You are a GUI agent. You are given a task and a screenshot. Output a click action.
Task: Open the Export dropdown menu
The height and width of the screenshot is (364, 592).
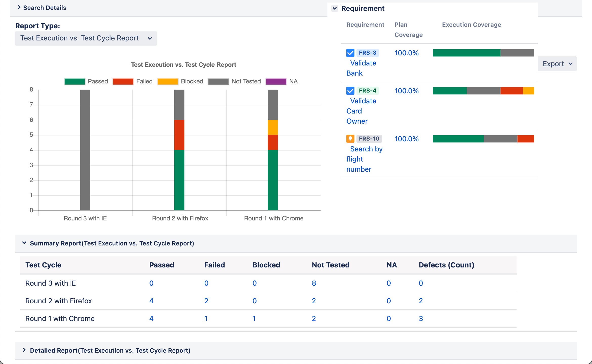point(557,64)
